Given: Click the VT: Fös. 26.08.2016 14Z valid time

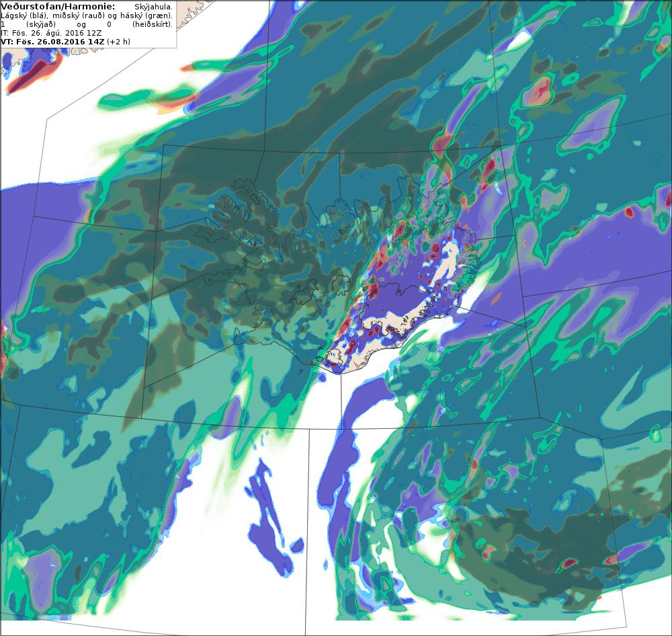Looking at the screenshot, I should pos(52,42).
